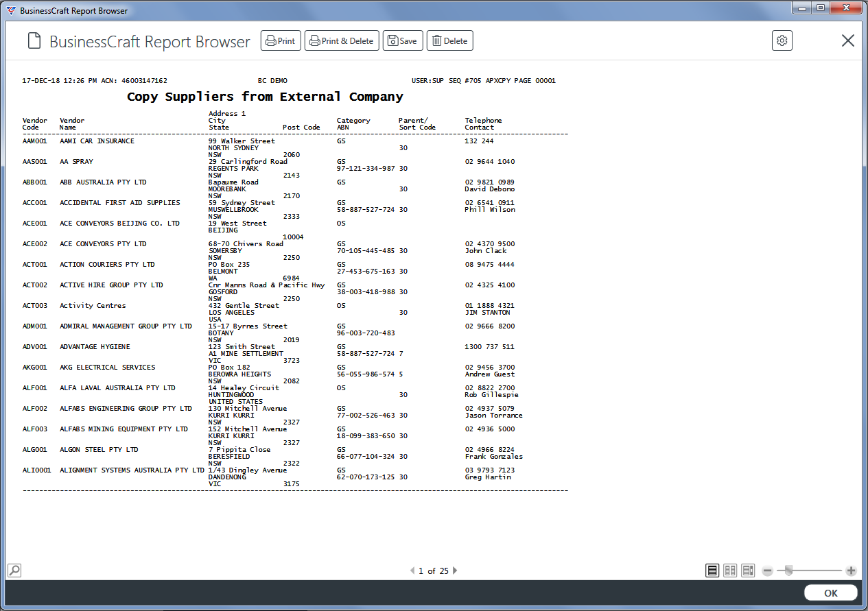
Task: Click vendor name ALGON STEEL PTY LTD
Action: [x=99, y=450]
